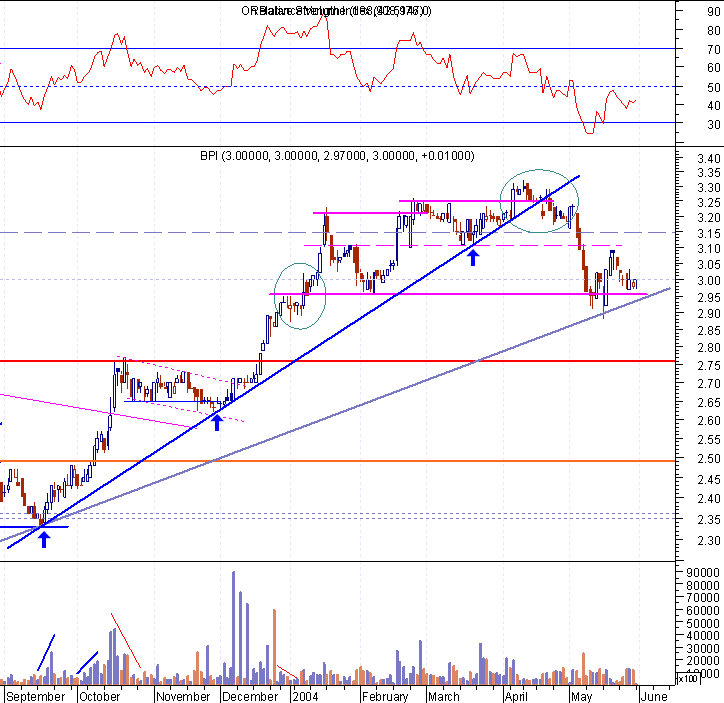
Task: Select the blue up arrow at September low
Action: [x=44, y=540]
